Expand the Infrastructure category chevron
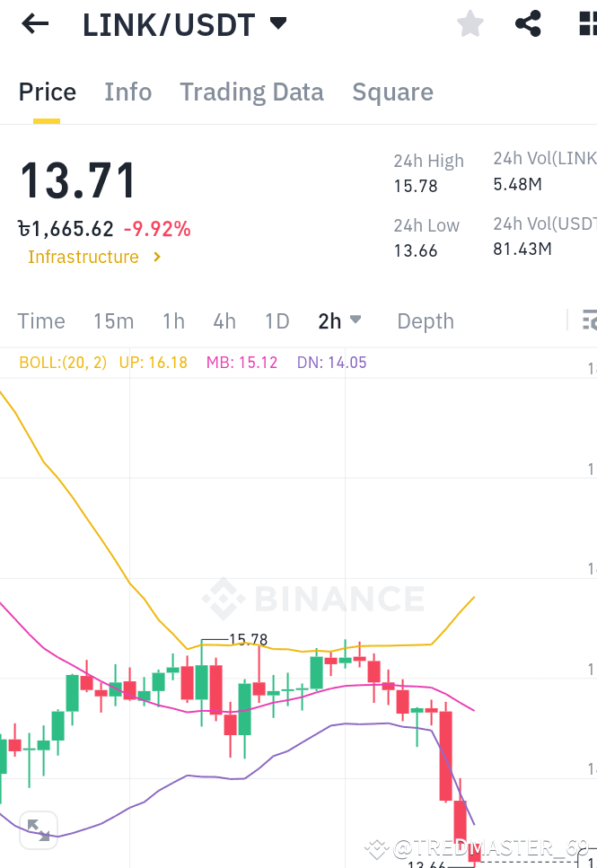Image resolution: width=597 pixels, height=868 pixels. tap(156, 258)
